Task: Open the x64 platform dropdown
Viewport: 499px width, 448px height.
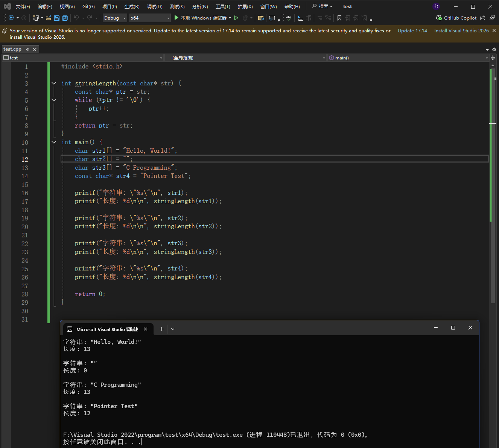Action: (150, 18)
